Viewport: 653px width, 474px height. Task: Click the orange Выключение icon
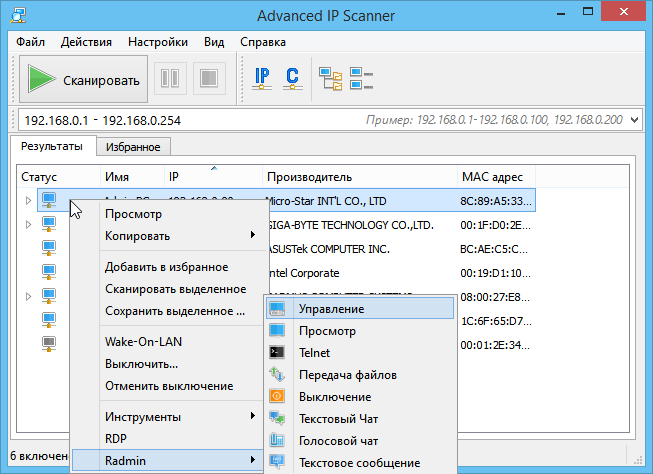(277, 396)
